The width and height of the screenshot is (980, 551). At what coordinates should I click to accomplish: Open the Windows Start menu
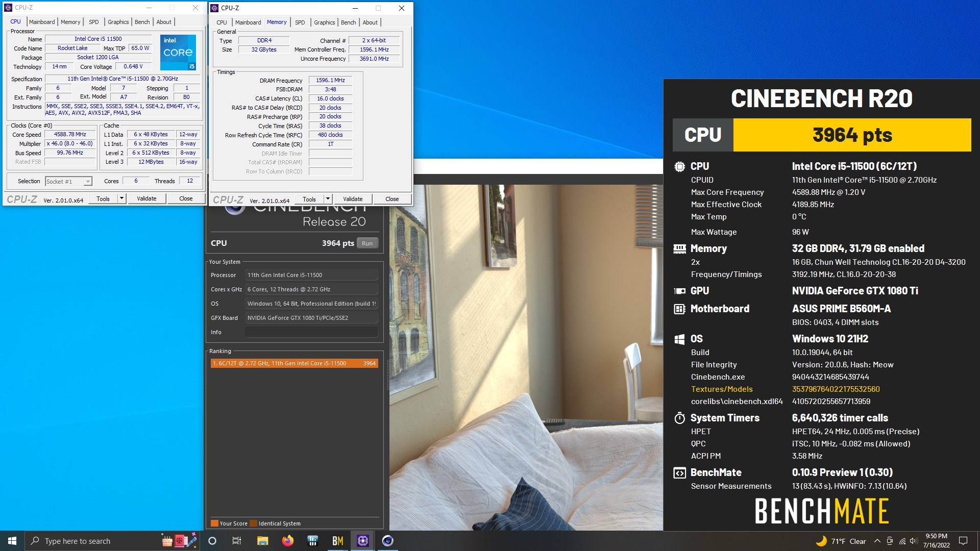click(x=12, y=541)
